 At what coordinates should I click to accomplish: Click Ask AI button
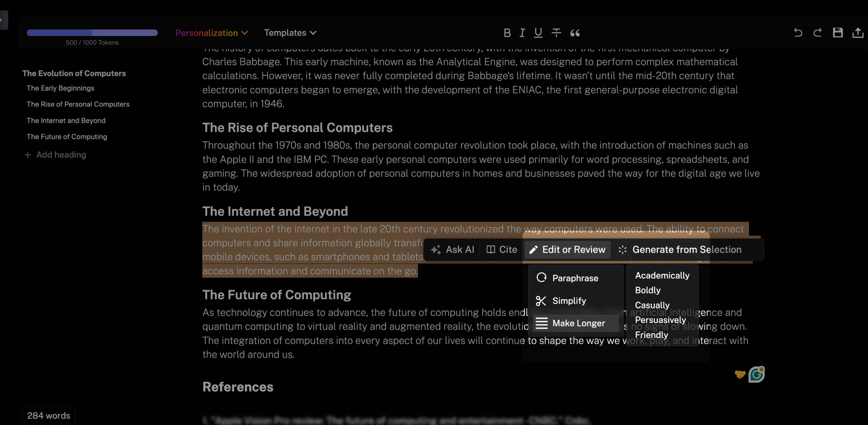452,250
